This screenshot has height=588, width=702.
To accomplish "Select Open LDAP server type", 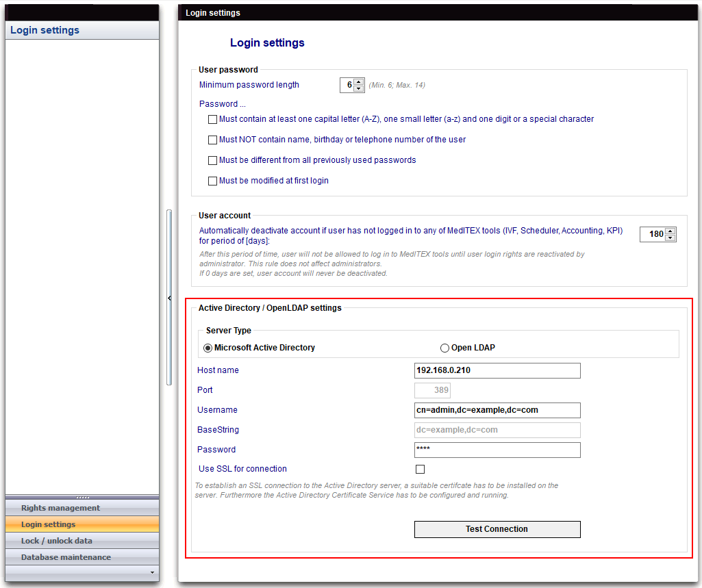I will tap(444, 348).
